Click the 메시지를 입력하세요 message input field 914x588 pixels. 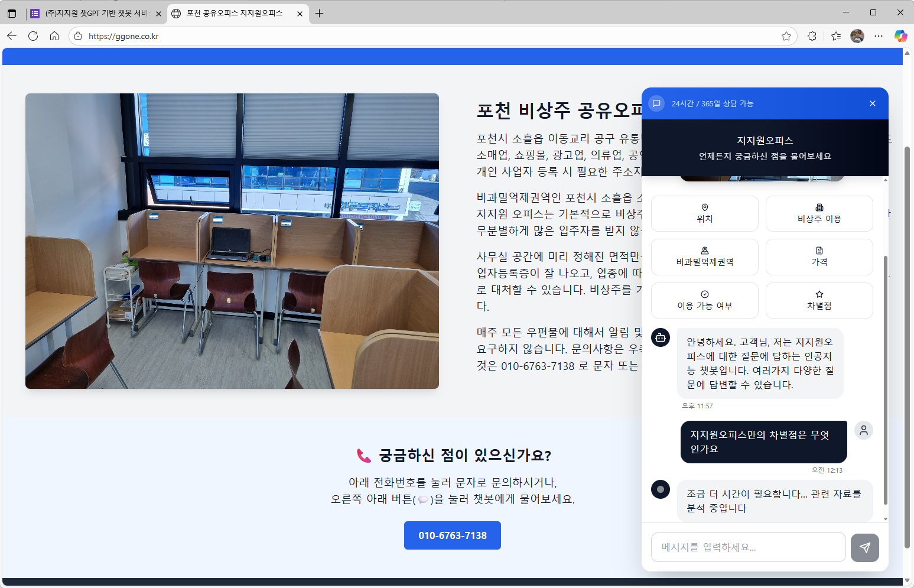coord(749,547)
